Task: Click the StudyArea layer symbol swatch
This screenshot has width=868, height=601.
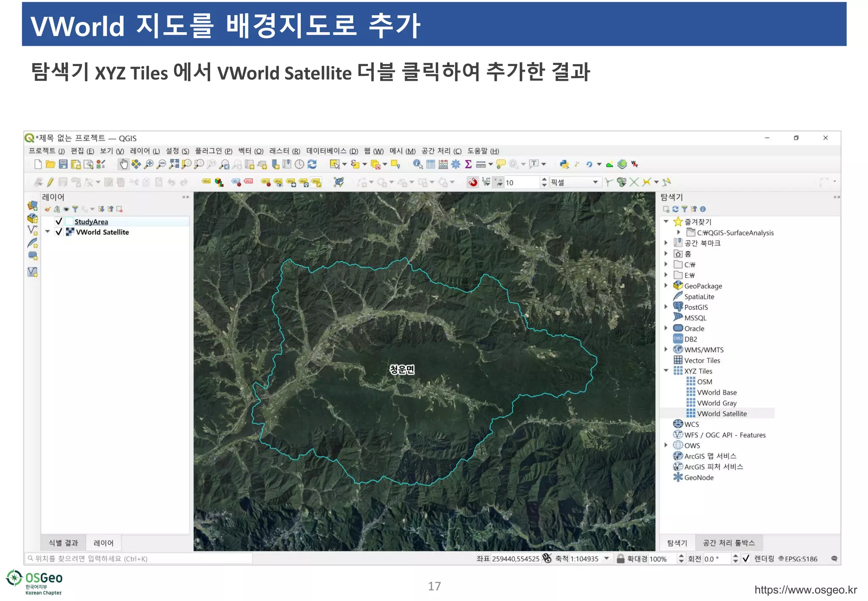Action: click(x=69, y=221)
